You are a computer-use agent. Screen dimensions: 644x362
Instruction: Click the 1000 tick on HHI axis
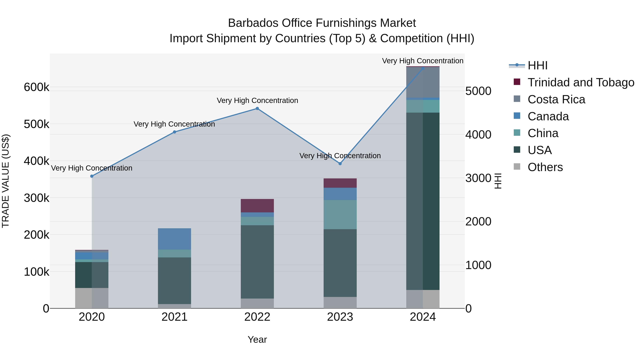point(478,265)
